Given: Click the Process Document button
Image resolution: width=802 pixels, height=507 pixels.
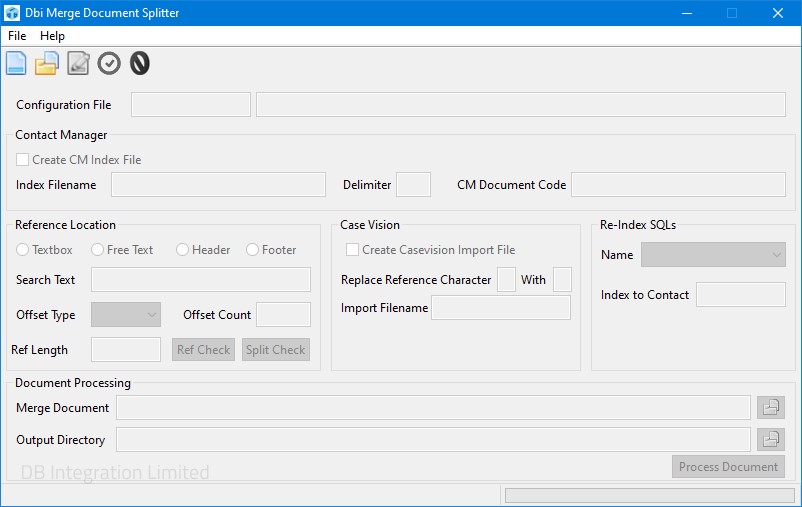Looking at the screenshot, I should (728, 467).
